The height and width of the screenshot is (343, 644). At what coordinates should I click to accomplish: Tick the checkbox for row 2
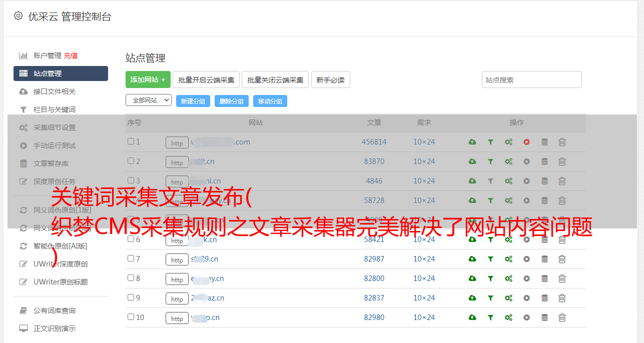pyautogui.click(x=131, y=161)
